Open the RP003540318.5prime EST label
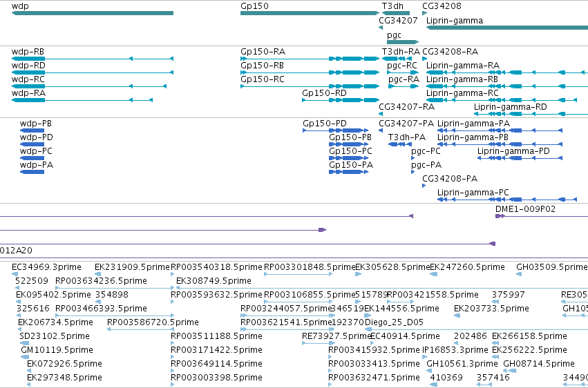588x388 pixels. (x=216, y=268)
